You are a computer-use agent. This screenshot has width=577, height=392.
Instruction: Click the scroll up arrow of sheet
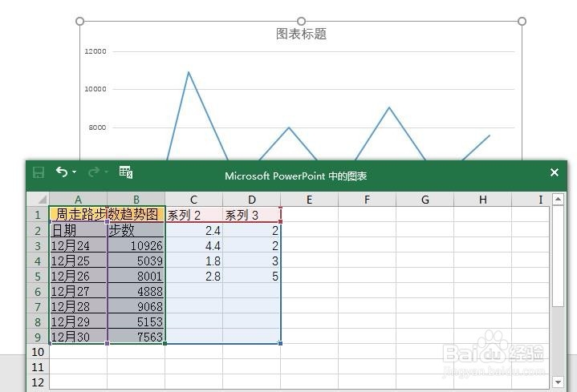point(559,200)
